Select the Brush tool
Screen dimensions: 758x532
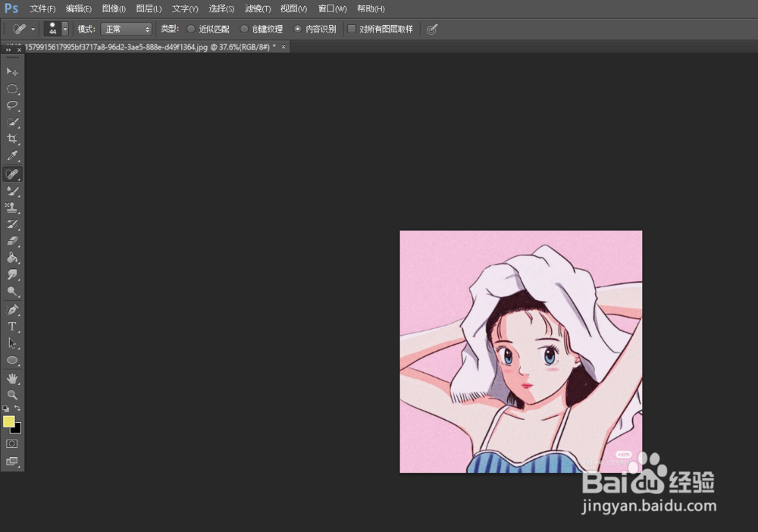point(12,191)
